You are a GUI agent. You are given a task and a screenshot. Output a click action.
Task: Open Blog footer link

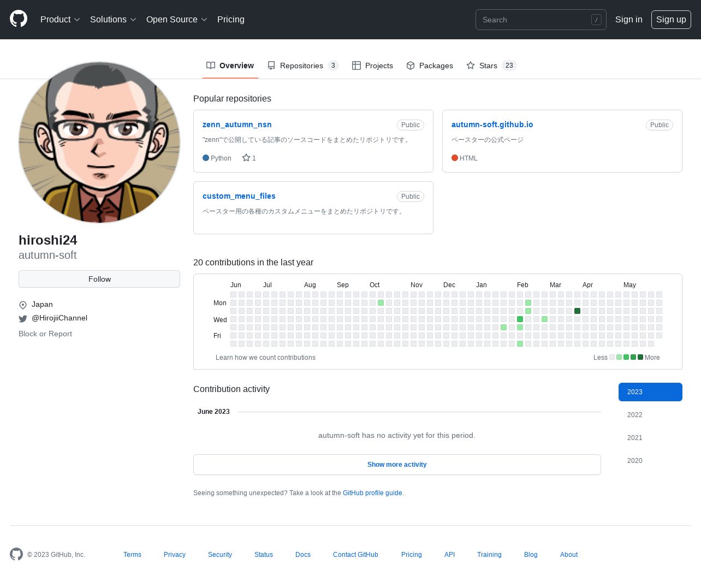(531, 555)
